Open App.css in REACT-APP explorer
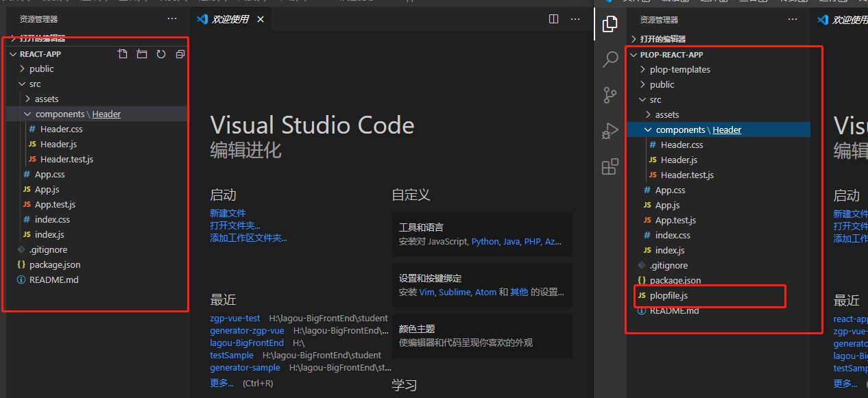Image resolution: width=868 pixels, height=398 pixels. 50,174
